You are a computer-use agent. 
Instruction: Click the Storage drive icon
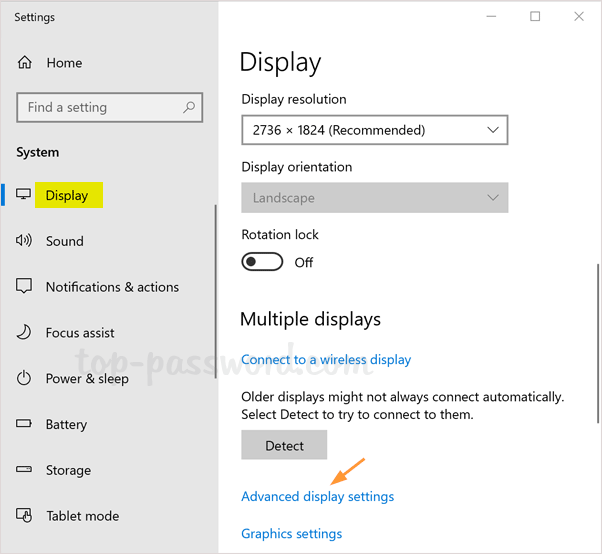pos(25,471)
